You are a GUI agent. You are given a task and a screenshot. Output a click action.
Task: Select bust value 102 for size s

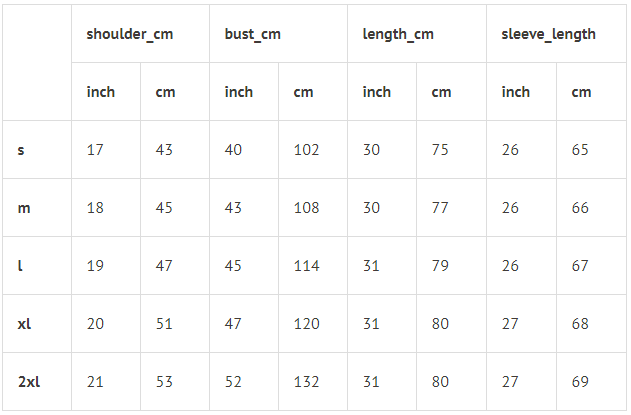point(306,150)
